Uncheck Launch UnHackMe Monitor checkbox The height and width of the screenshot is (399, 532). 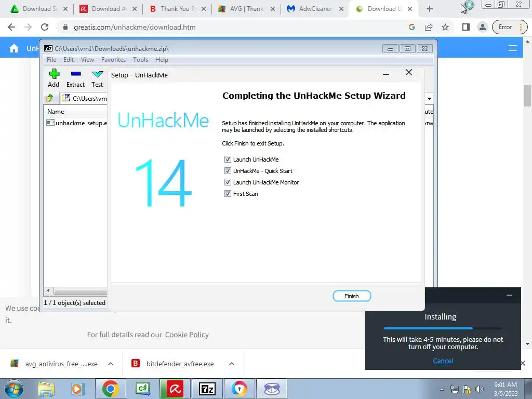[x=228, y=182]
